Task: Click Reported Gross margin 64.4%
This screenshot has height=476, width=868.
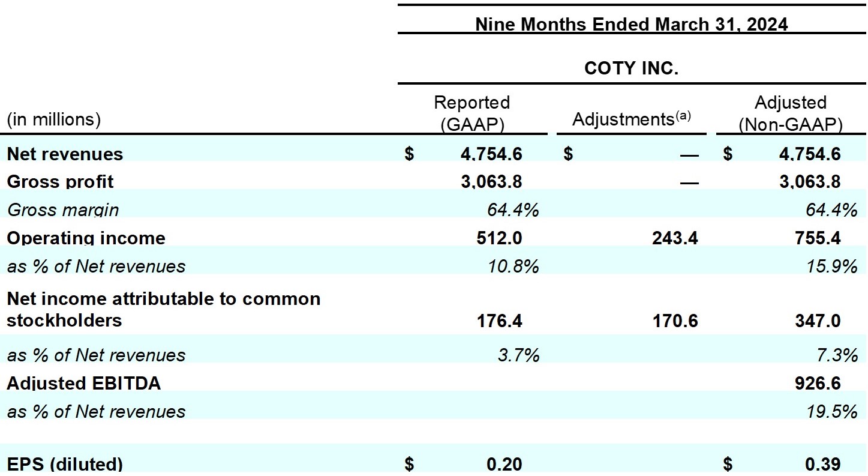Action: pyautogui.click(x=513, y=209)
